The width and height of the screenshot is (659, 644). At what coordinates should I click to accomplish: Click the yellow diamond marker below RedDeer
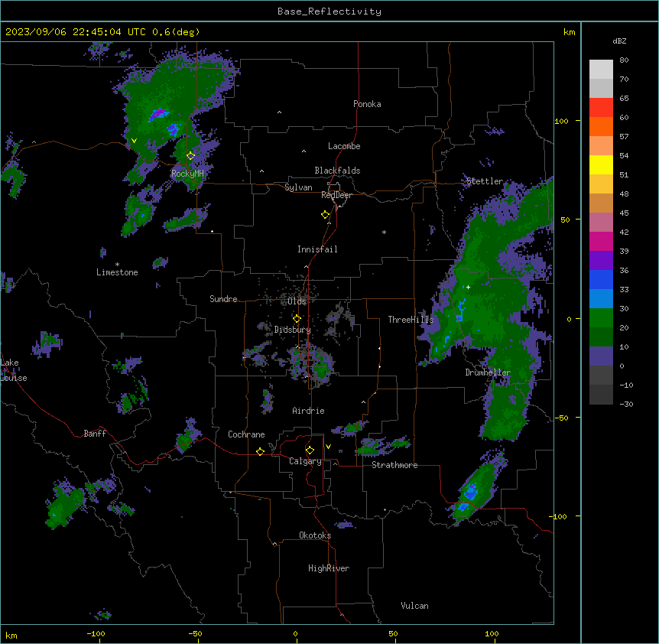(325, 215)
